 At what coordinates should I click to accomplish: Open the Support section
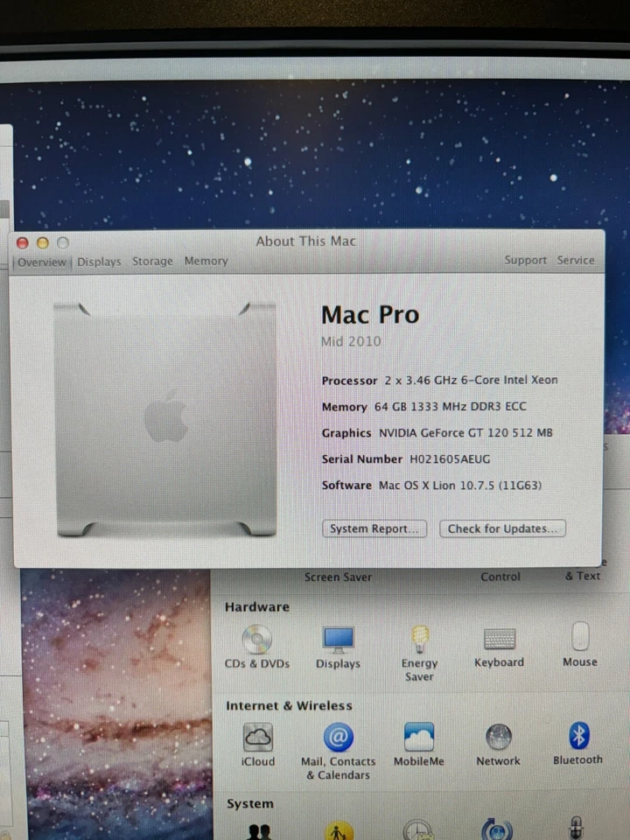[526, 260]
